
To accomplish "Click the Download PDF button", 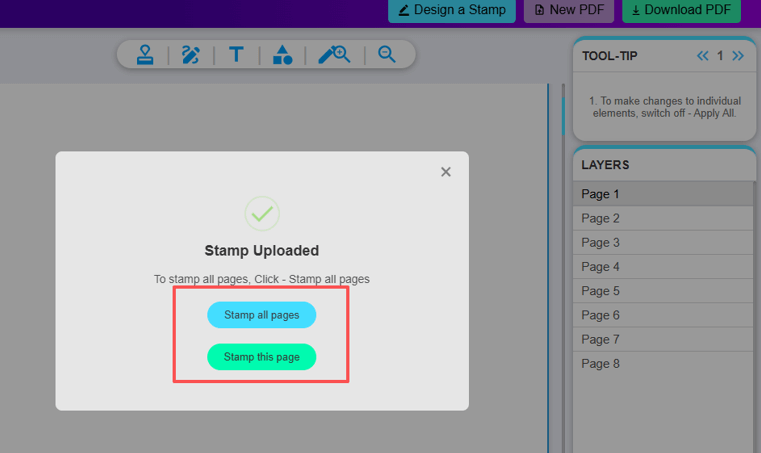I will click(x=681, y=10).
